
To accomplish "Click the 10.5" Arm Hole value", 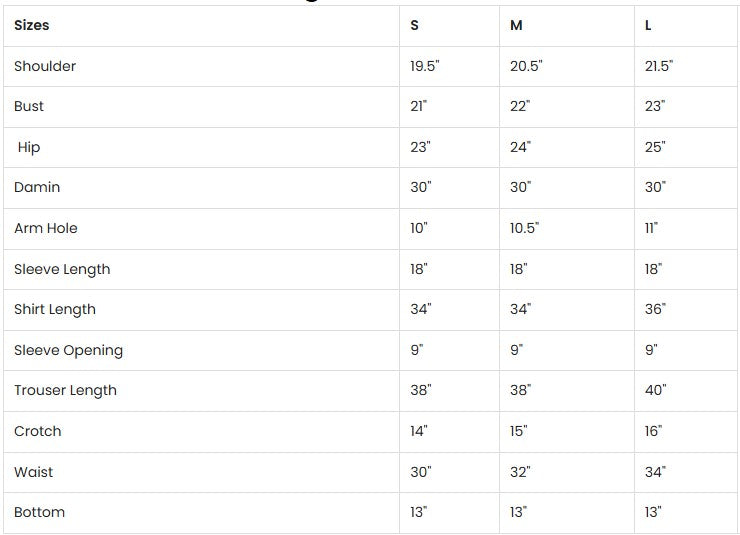I will [x=524, y=228].
